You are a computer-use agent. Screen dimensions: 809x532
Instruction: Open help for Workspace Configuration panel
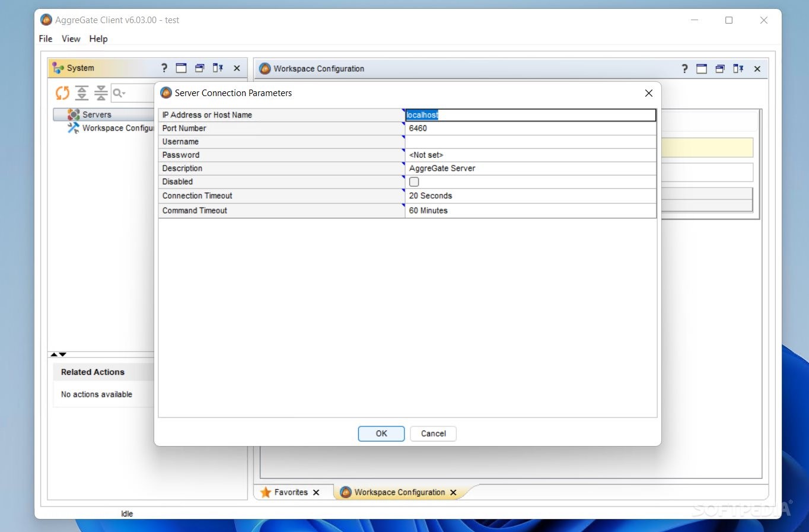(x=684, y=69)
